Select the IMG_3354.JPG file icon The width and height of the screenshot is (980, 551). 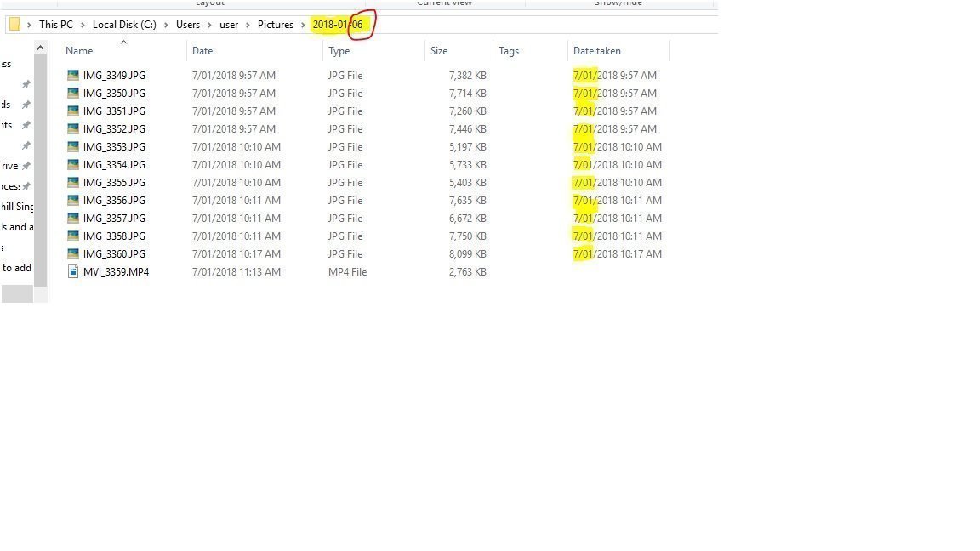click(73, 164)
